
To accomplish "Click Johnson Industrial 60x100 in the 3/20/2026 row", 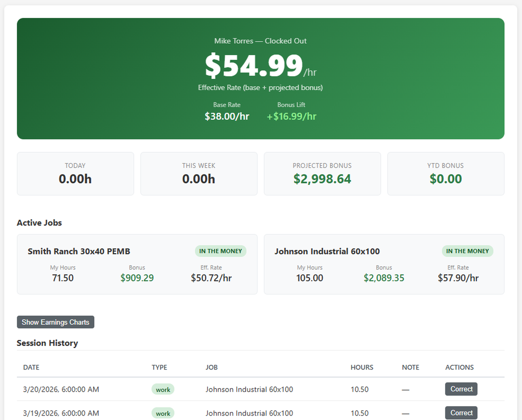I will point(249,389).
